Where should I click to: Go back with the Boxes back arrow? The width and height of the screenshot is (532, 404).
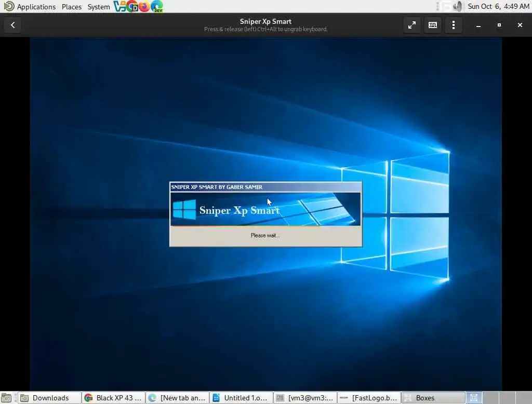13,25
